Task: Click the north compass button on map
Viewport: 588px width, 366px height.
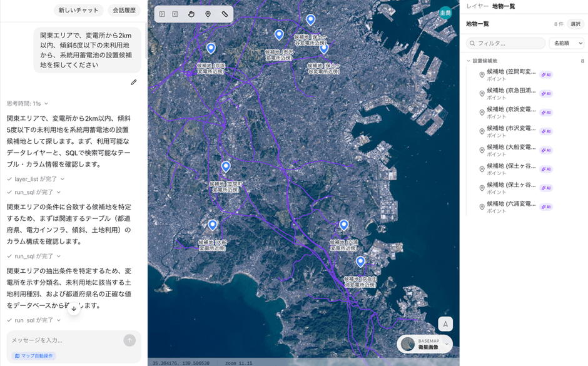Action: coord(445,323)
